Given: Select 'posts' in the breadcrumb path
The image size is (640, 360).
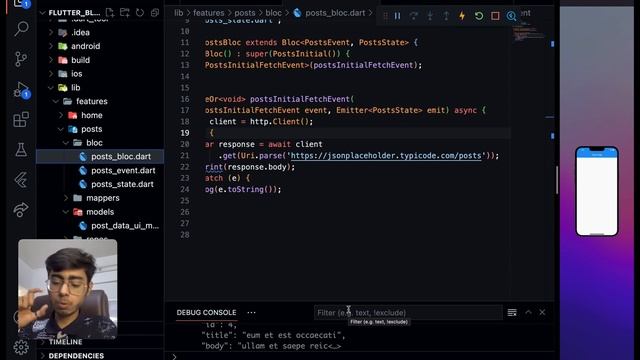Looking at the screenshot, I should tap(244, 13).
